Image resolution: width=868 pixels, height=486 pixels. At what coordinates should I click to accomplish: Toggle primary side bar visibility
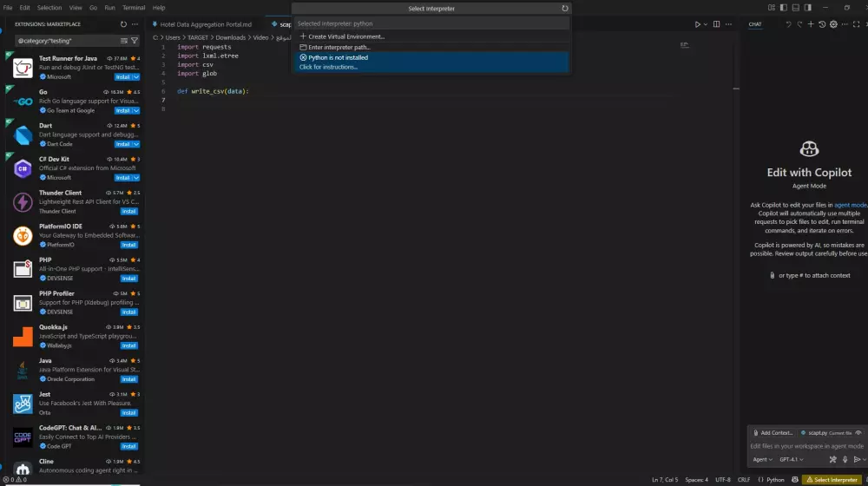click(784, 8)
